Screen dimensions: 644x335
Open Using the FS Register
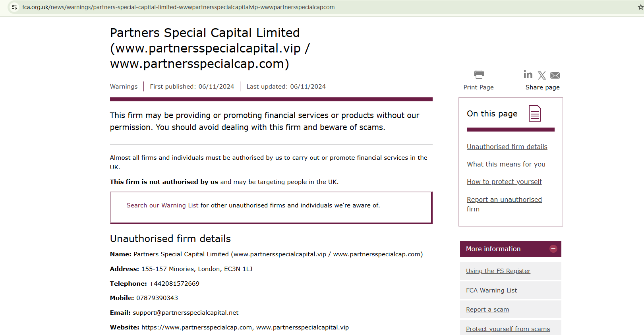coord(498,271)
